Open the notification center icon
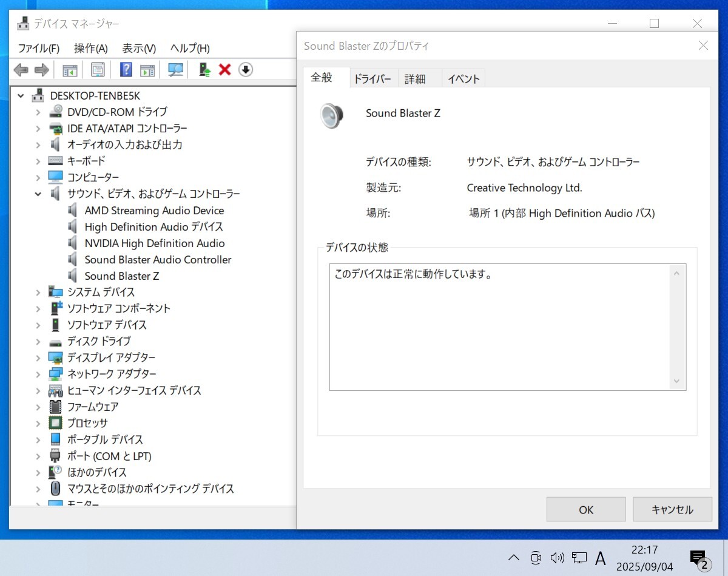The image size is (728, 576). coord(699,559)
